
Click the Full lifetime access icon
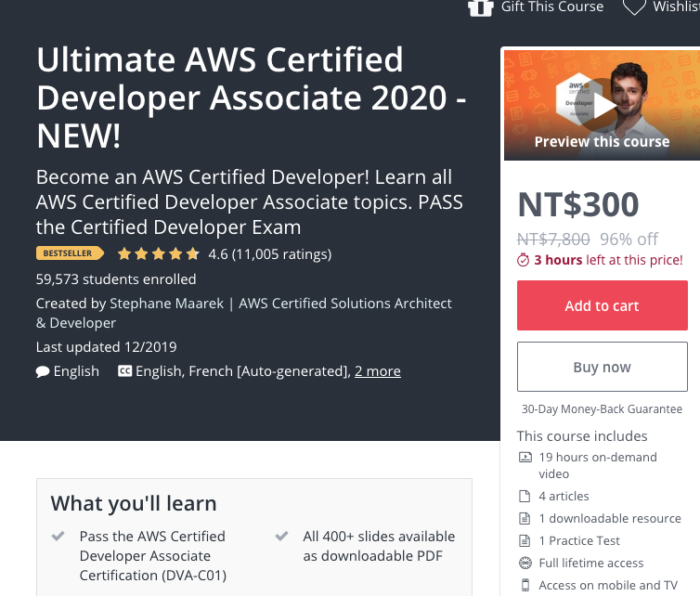pyautogui.click(x=525, y=563)
